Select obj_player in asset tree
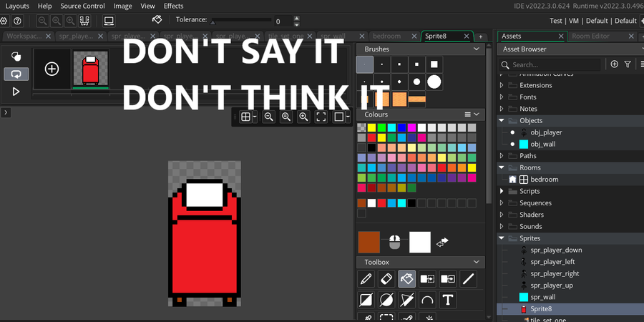The image size is (644, 322). (546, 132)
